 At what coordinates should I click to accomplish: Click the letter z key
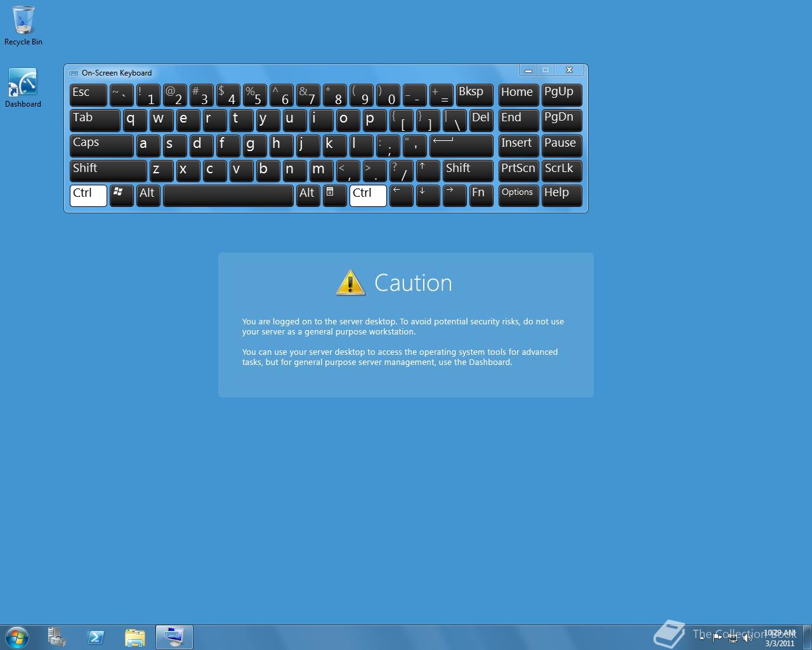pyautogui.click(x=161, y=171)
